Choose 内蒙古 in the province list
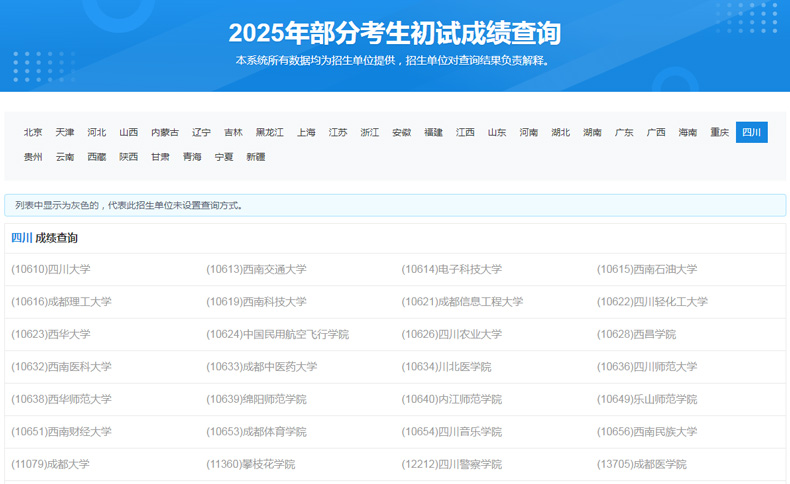790x484 pixels. [x=165, y=132]
